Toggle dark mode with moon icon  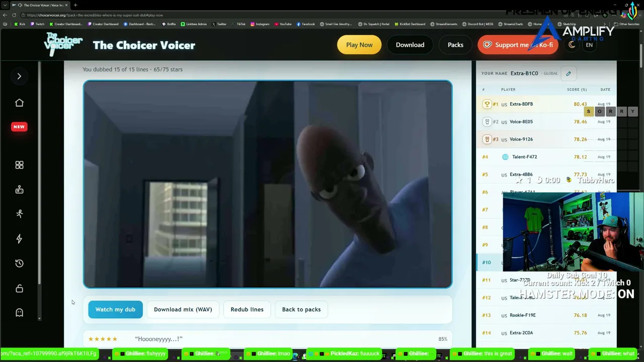pos(572,45)
